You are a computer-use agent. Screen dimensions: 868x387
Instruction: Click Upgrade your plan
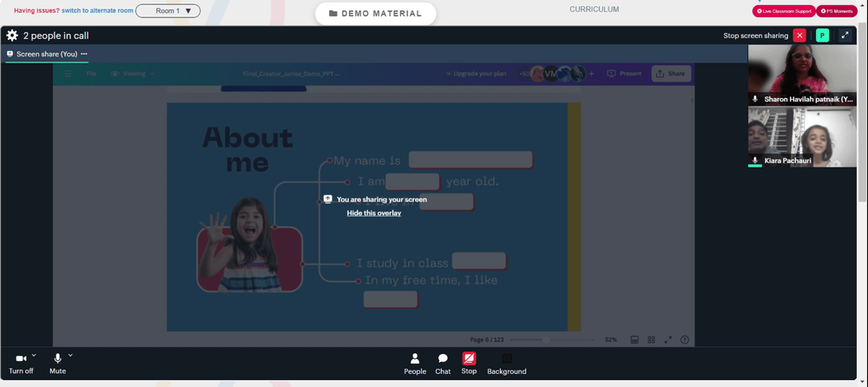pyautogui.click(x=476, y=74)
